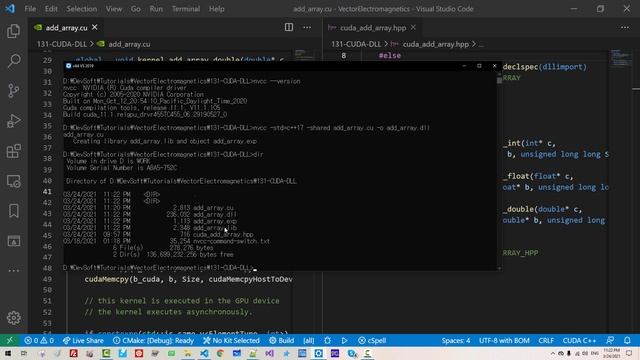
Task: Change language mode CUDA C++
Action: click(579, 340)
